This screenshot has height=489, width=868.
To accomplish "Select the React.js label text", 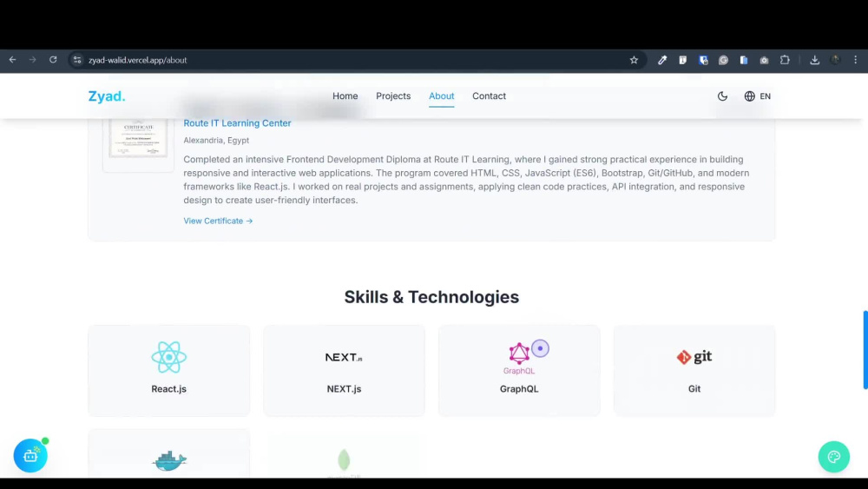I will [x=169, y=389].
